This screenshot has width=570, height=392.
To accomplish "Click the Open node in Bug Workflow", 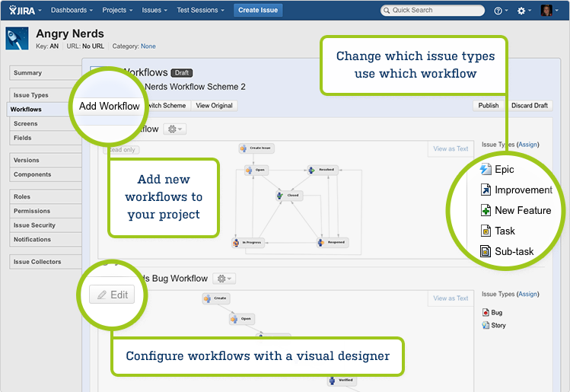I will point(242,319).
